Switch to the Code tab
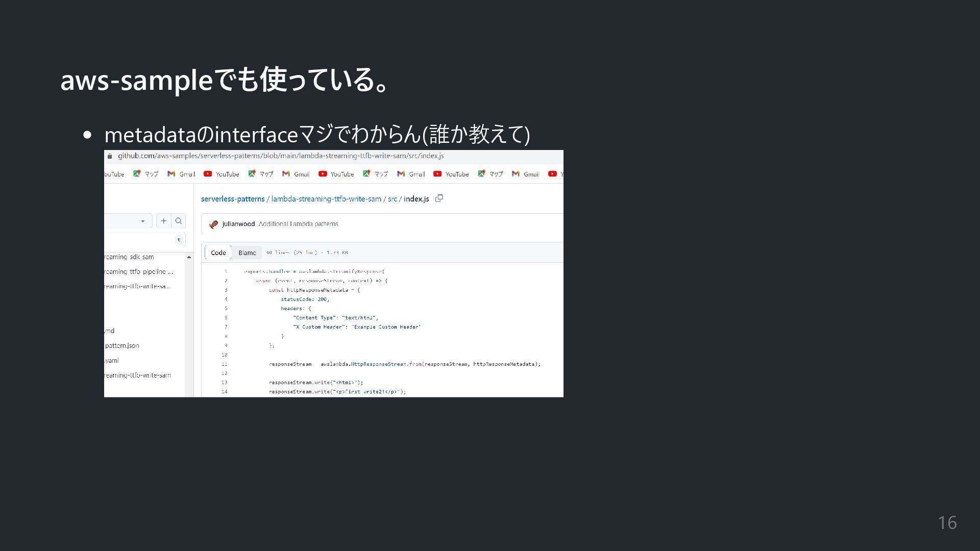The width and height of the screenshot is (980, 551). click(x=218, y=253)
